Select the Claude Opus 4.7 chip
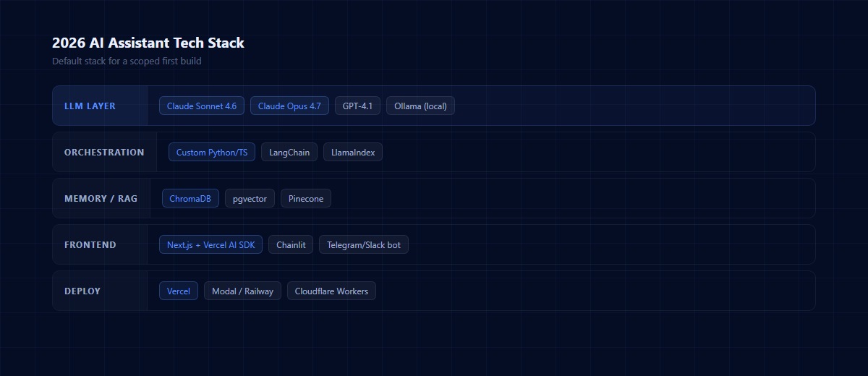The height and width of the screenshot is (376, 868). [289, 106]
